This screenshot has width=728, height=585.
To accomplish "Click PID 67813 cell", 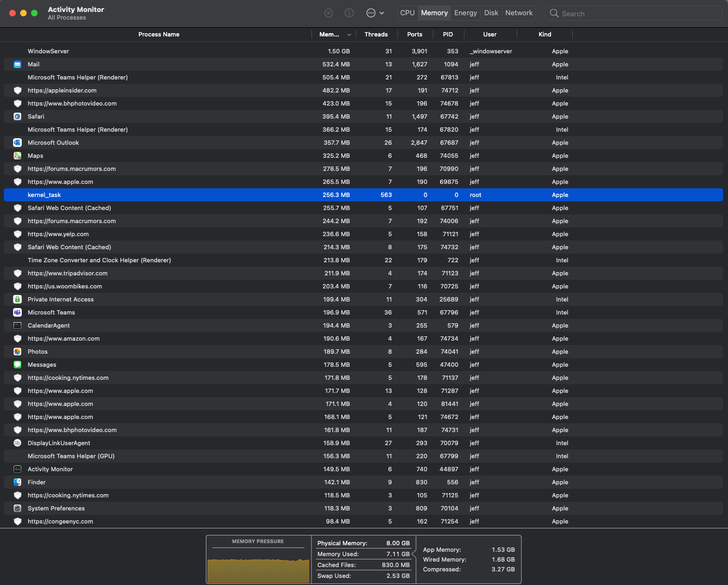I will tap(449, 77).
